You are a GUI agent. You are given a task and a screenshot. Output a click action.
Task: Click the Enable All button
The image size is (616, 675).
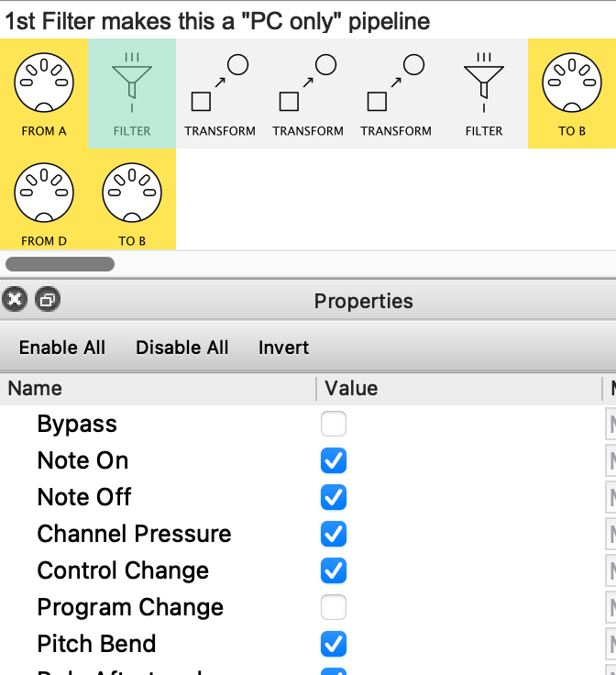[62, 348]
